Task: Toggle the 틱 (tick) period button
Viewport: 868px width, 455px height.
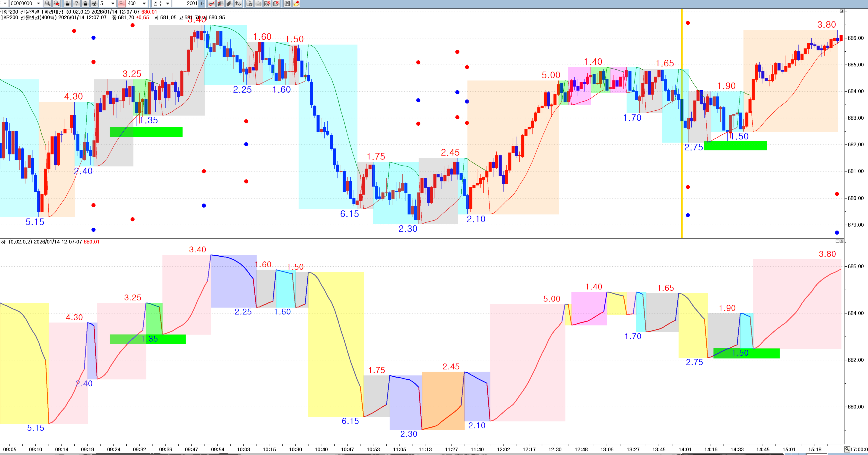Action: pos(121,3)
